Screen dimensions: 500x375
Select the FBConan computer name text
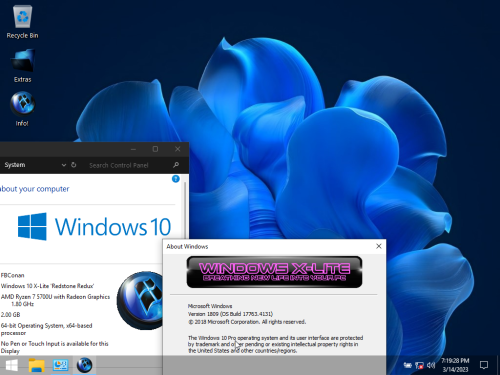[x=13, y=275]
